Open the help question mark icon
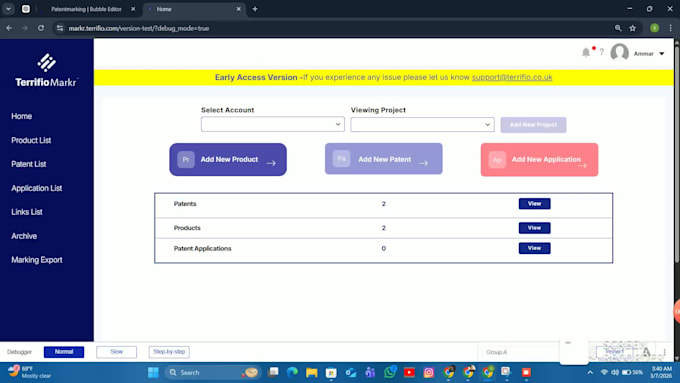Screen dimensions: 680x383 [602, 52]
